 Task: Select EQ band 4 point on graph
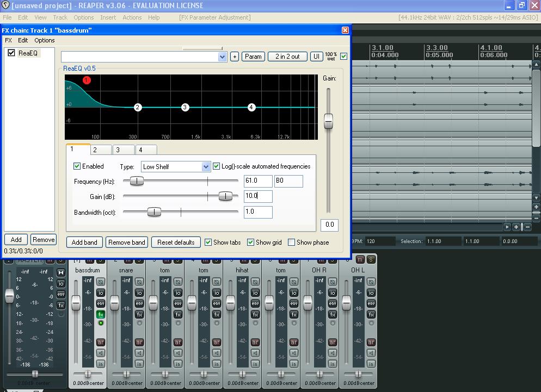251,107
